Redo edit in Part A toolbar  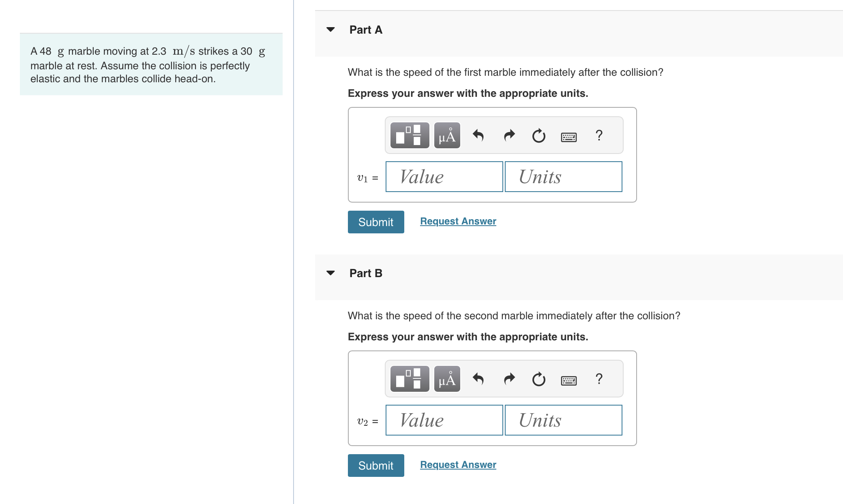509,135
